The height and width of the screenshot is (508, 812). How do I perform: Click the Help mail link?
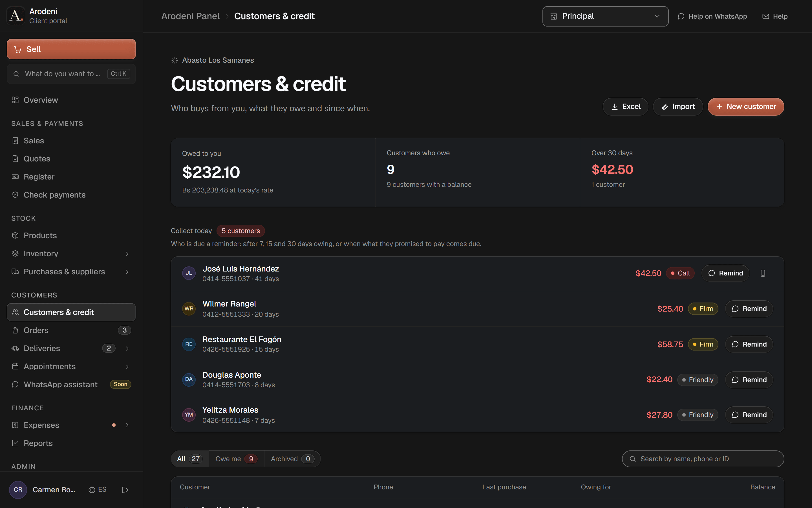pos(775,16)
